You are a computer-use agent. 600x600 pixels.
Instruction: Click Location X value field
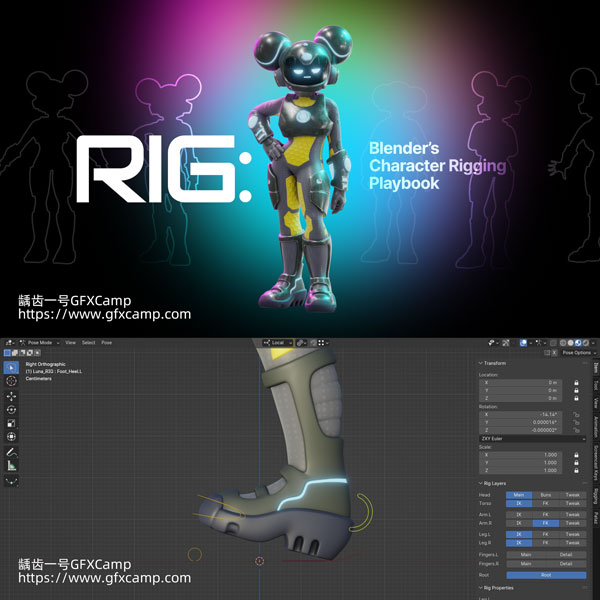[x=520, y=383]
